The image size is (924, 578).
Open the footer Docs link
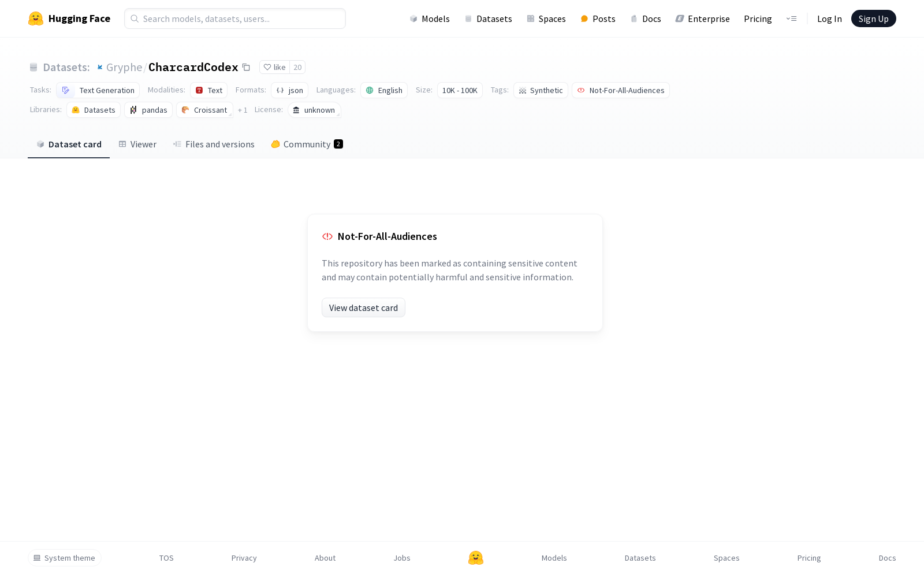click(887, 558)
